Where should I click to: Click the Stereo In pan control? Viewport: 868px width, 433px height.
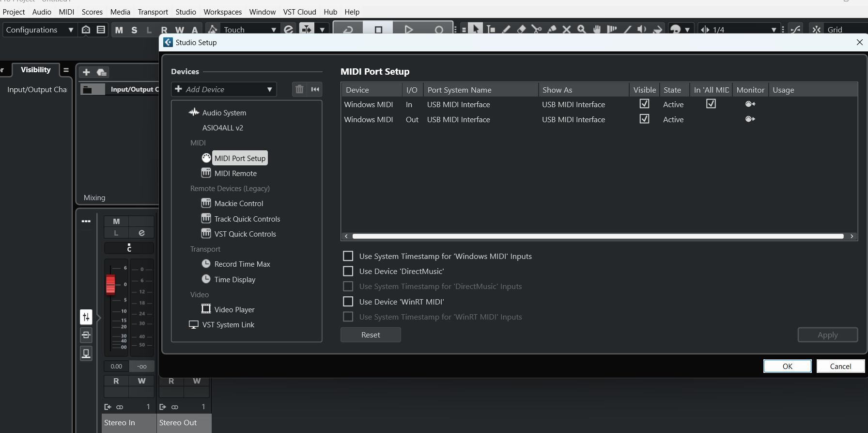129,248
